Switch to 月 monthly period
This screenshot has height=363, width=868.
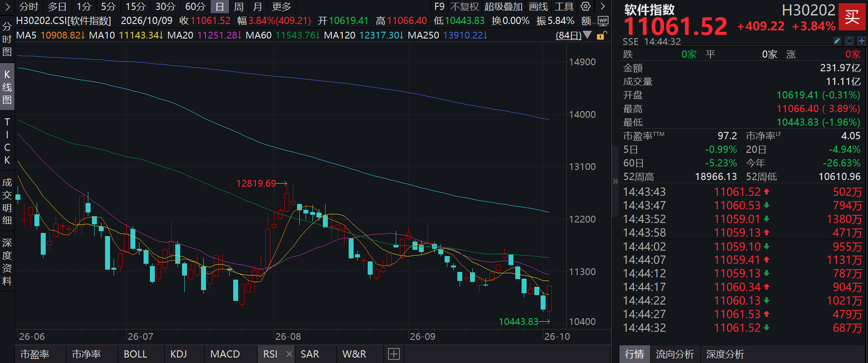coord(258,6)
